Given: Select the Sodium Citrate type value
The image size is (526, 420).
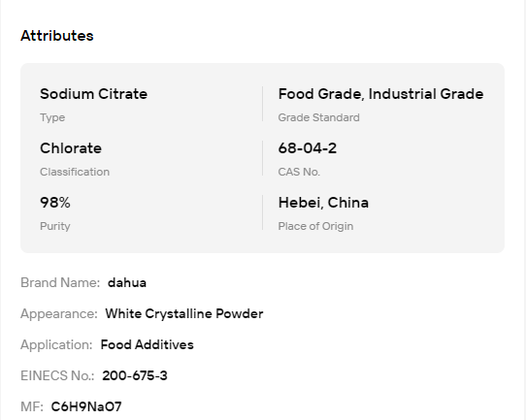Looking at the screenshot, I should (93, 94).
